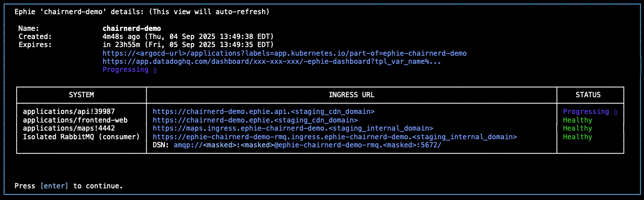Screen dimensions: 644x200
Task: Click the Healthy status for frontend-web
Action: coord(578,120)
